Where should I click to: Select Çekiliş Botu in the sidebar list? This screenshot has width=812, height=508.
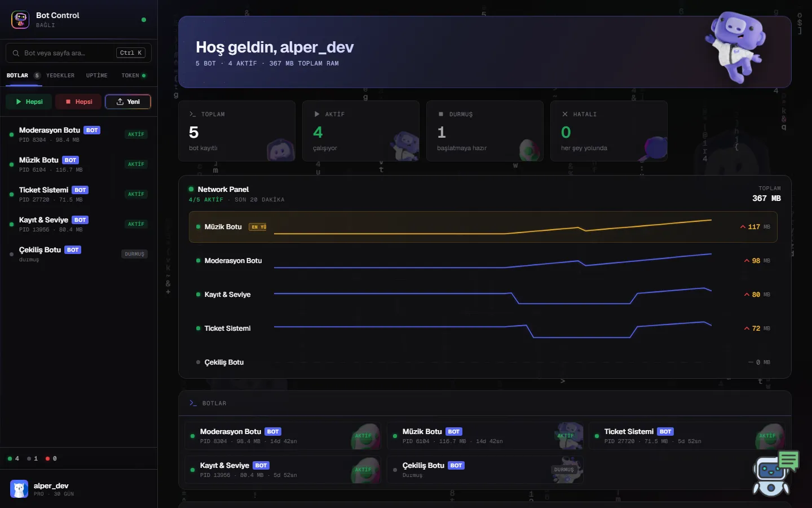[x=78, y=254]
